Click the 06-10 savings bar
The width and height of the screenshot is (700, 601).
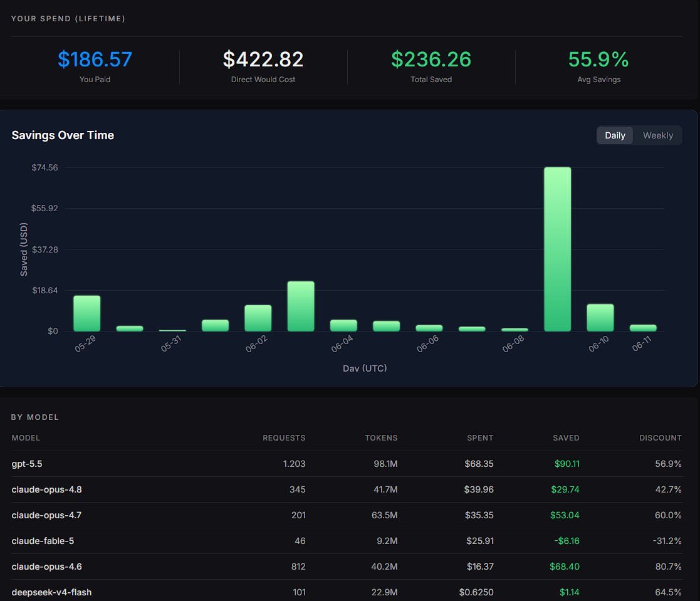coord(600,318)
